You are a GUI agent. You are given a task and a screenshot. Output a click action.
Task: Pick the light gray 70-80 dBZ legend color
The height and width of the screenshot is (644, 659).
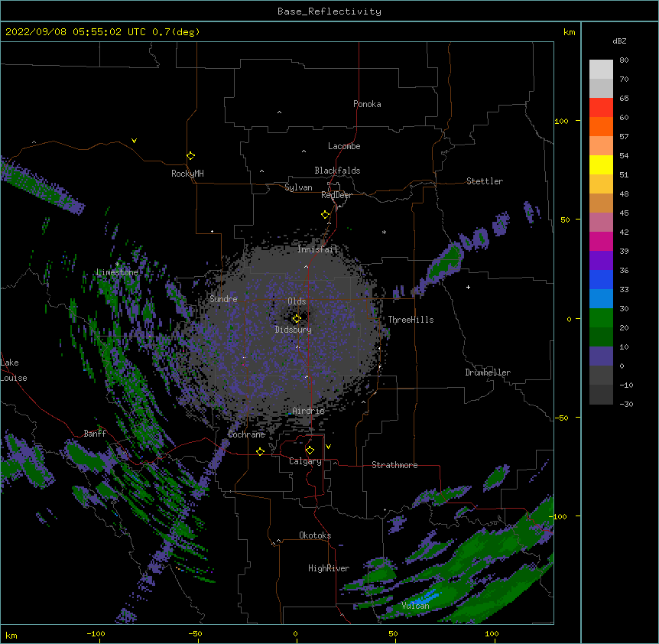(601, 70)
